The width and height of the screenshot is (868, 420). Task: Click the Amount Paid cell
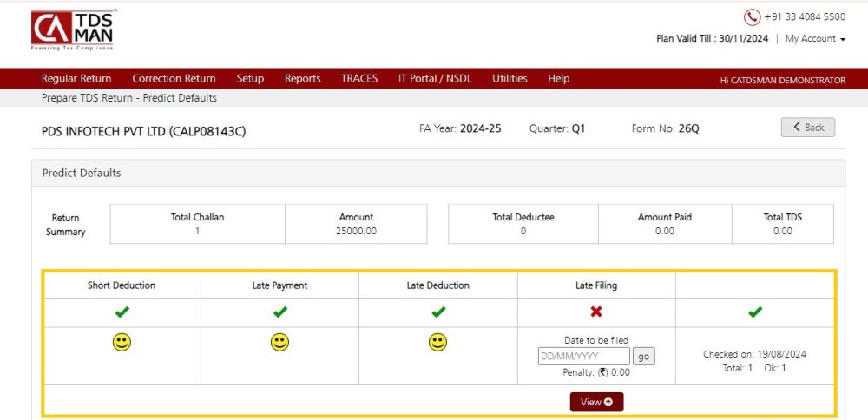pyautogui.click(x=665, y=224)
